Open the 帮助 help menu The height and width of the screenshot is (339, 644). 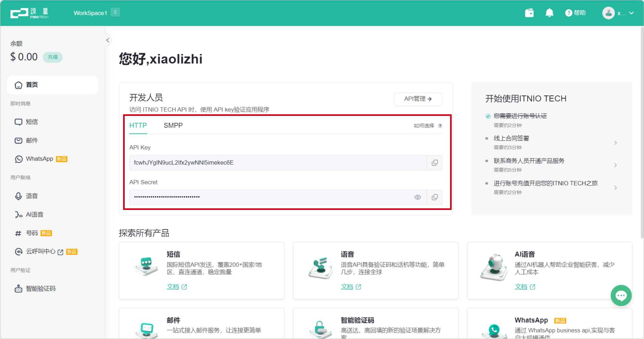point(575,13)
